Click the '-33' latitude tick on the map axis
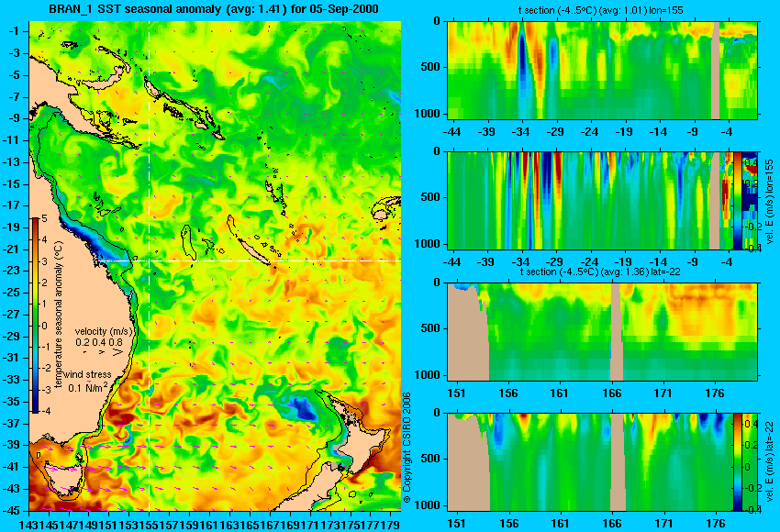 tap(13, 380)
